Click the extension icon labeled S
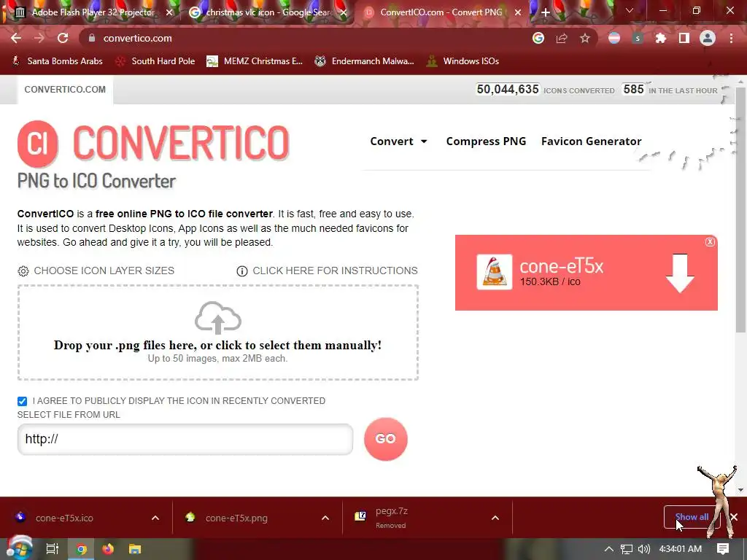Viewport: 747px width, 560px height. [638, 38]
